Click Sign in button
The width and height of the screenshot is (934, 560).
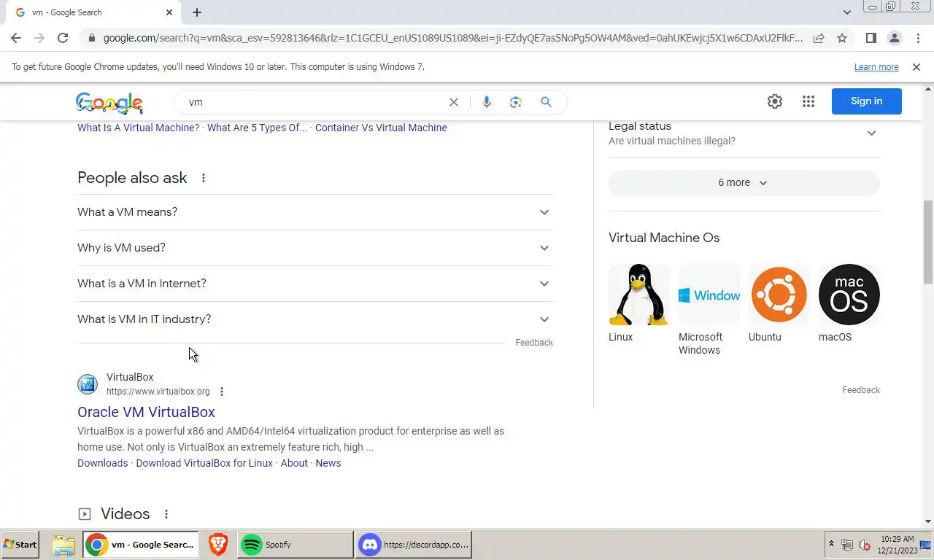866,101
